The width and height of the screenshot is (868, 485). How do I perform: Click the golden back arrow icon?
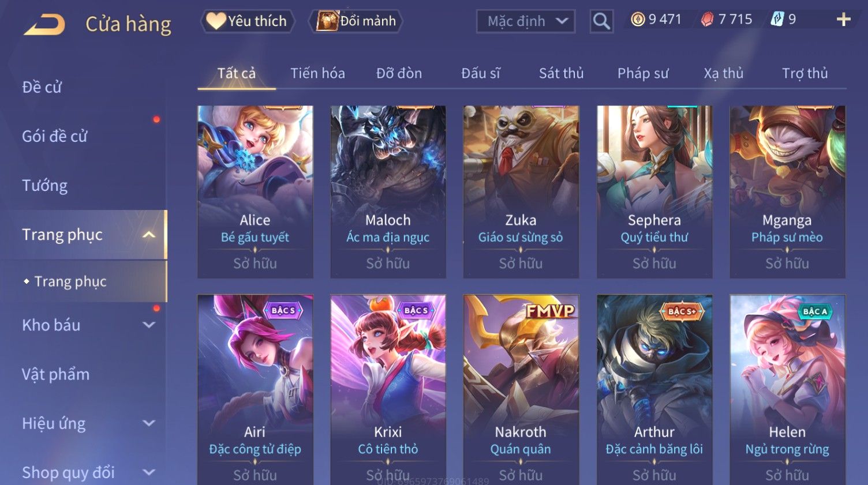tap(44, 24)
